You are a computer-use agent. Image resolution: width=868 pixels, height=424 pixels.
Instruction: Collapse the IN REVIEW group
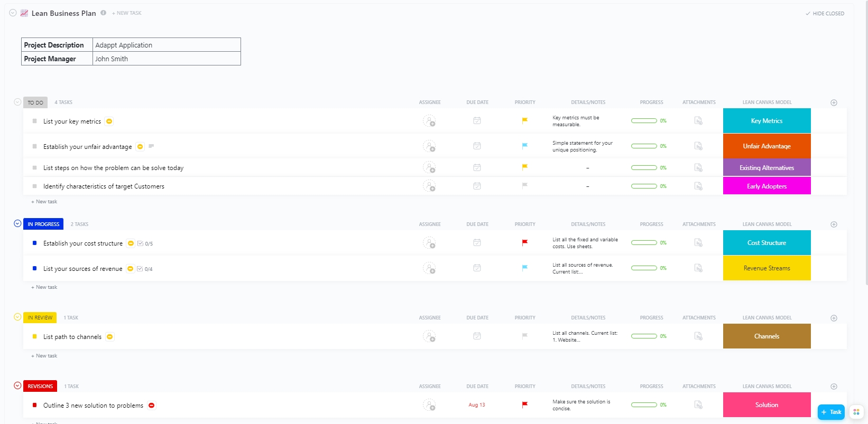(17, 317)
